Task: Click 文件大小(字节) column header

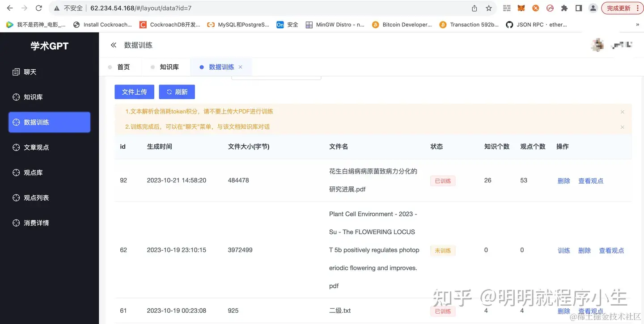Action: pos(249,147)
